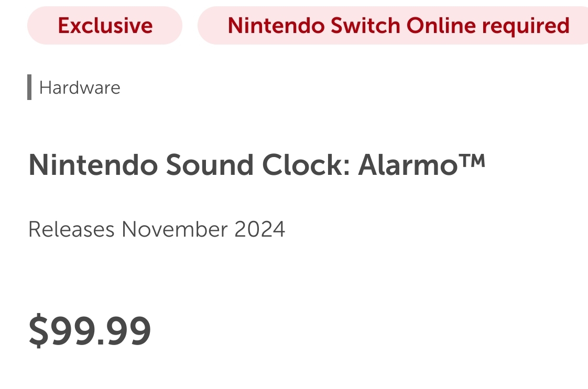Click the word Switch in the badge
This screenshot has height=389, width=588.
pos(365,26)
